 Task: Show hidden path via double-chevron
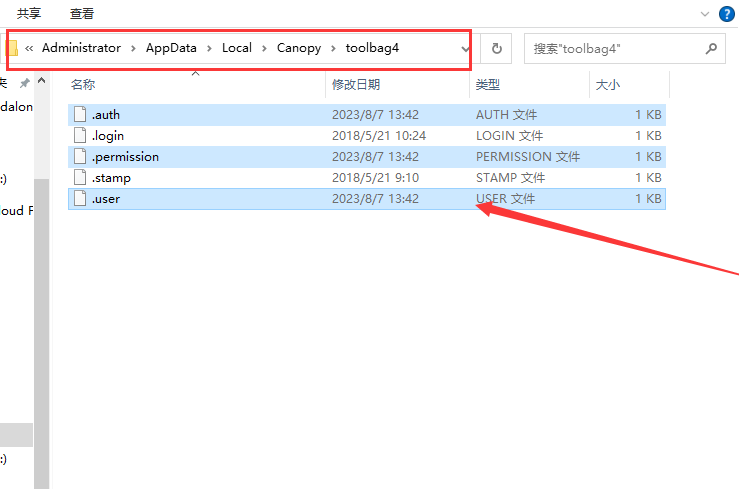29,48
